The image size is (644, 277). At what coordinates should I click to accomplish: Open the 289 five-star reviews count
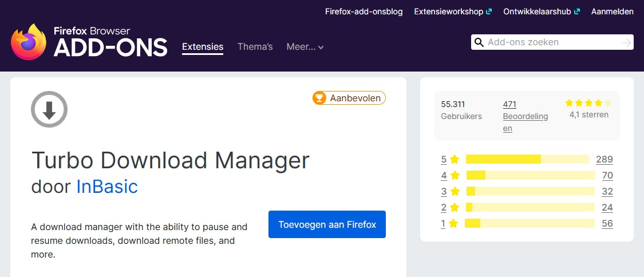[x=605, y=159]
